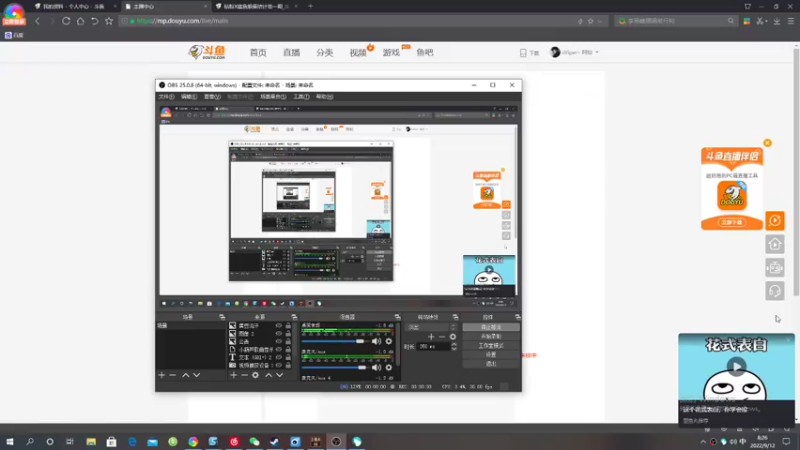Toggle lock on 文本 (GDI+) 2 source
The image size is (800, 450).
[x=288, y=357]
